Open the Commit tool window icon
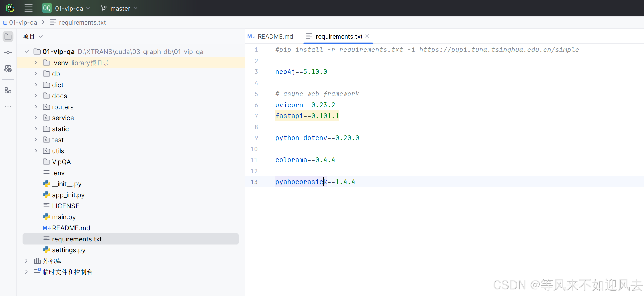This screenshot has width=644, height=296. 8,53
